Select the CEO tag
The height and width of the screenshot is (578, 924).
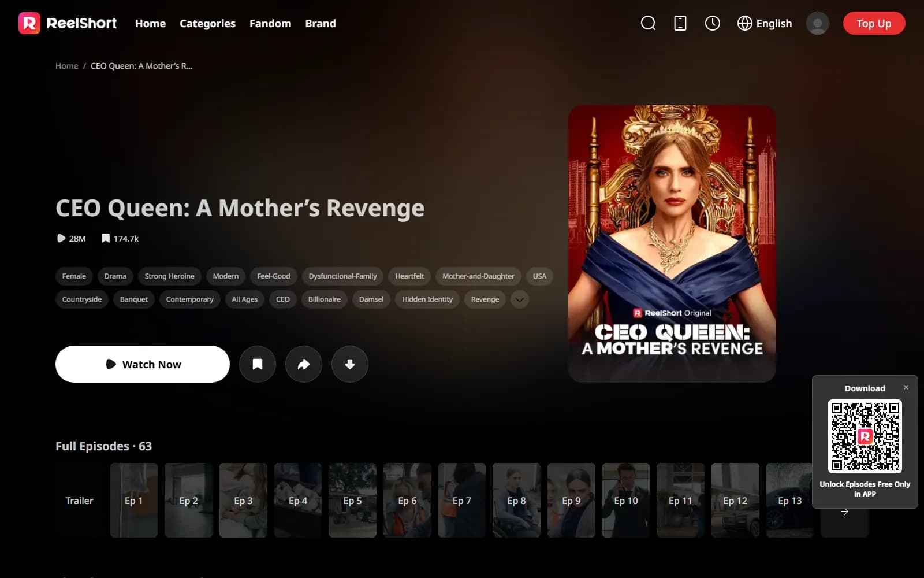(x=283, y=299)
